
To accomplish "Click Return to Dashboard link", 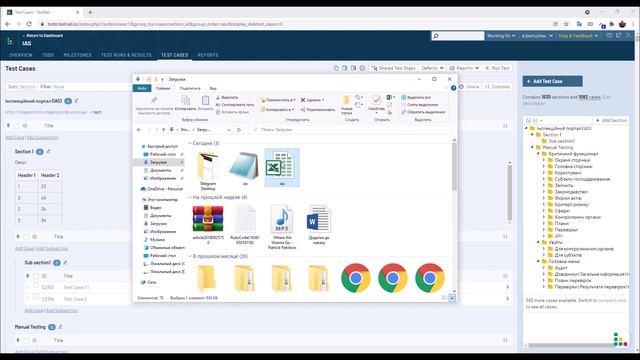I will click(x=42, y=36).
